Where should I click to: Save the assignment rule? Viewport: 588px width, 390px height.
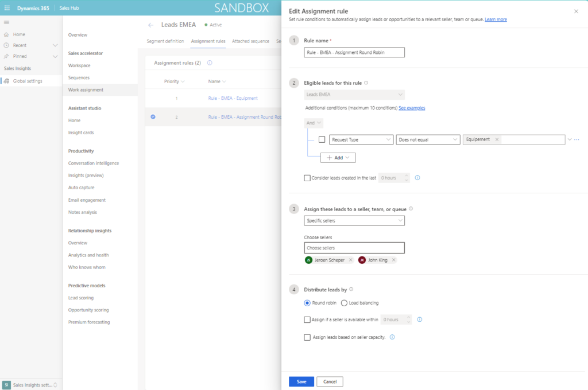tap(301, 381)
